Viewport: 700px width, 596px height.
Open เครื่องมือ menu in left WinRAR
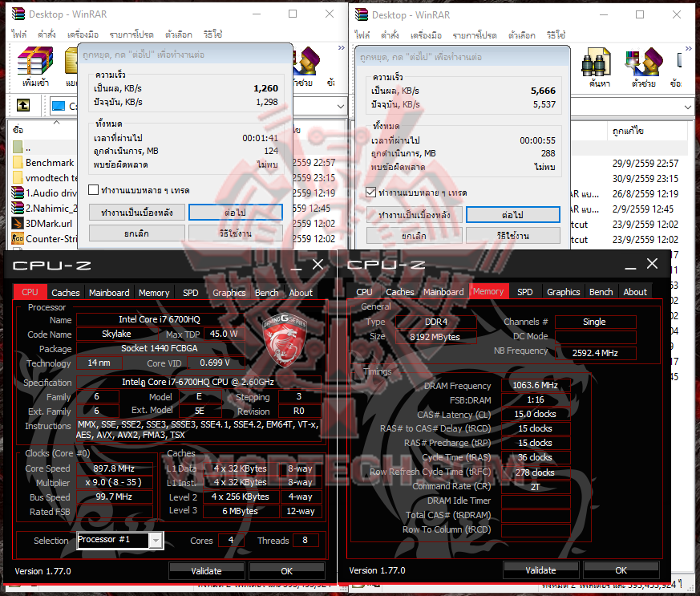83,34
